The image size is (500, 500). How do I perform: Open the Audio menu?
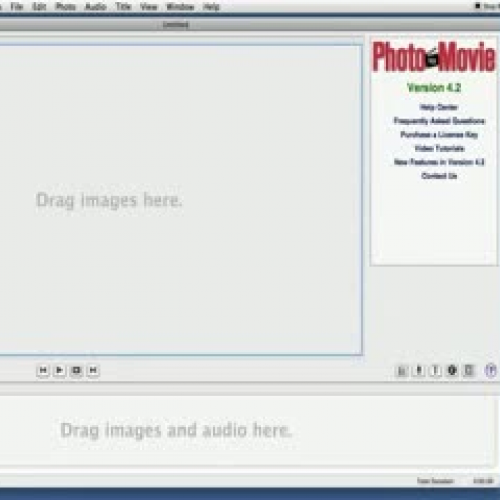(95, 7)
